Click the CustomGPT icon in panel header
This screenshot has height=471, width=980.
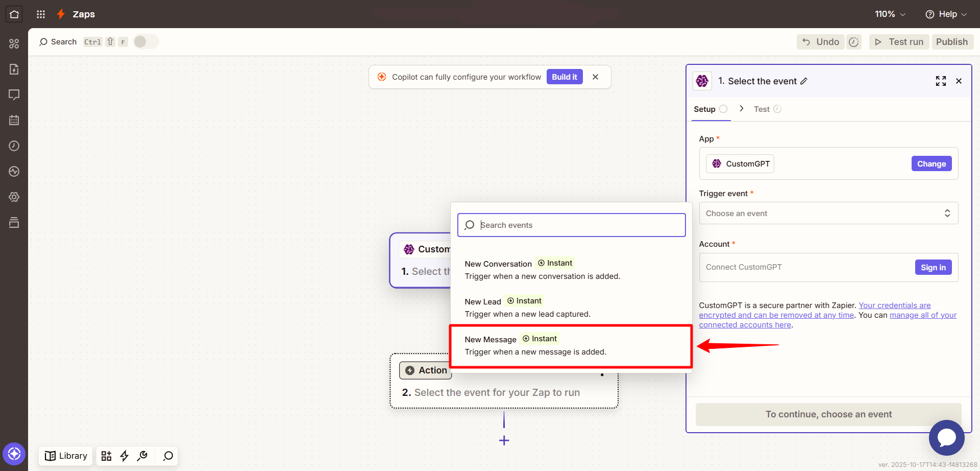pos(702,81)
